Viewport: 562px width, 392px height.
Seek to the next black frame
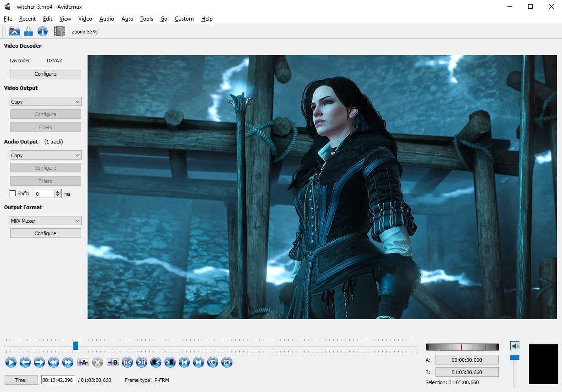coord(170,362)
